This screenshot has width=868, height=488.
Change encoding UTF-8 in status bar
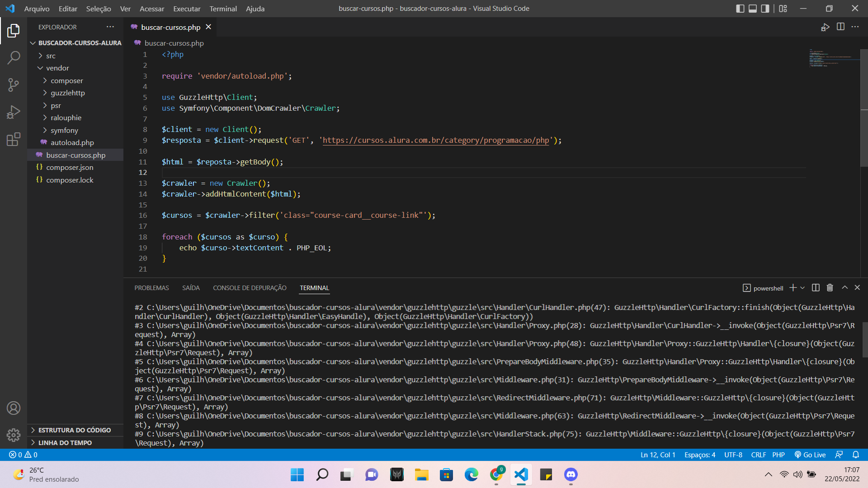click(x=733, y=455)
